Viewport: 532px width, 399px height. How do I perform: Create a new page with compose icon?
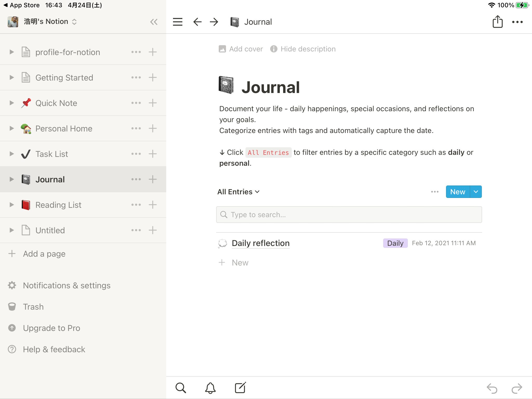[x=240, y=388]
